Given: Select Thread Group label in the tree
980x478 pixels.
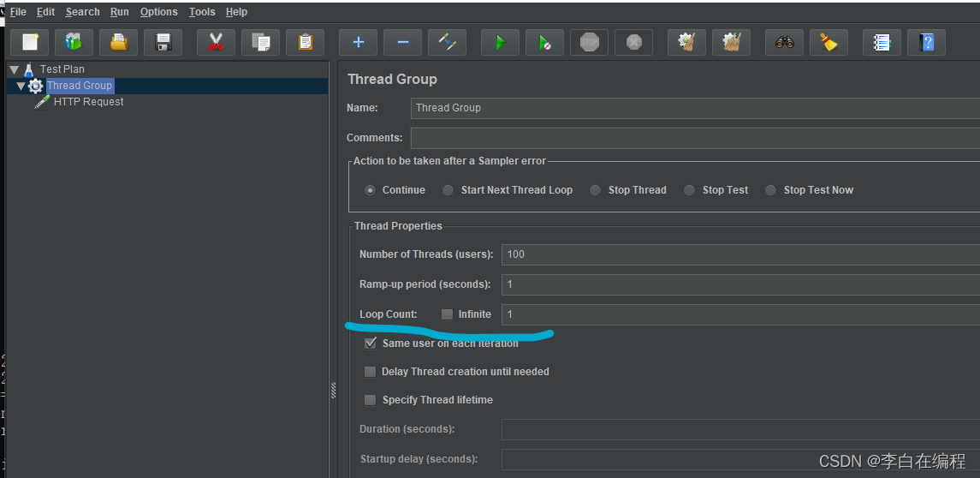Looking at the screenshot, I should click(x=80, y=86).
